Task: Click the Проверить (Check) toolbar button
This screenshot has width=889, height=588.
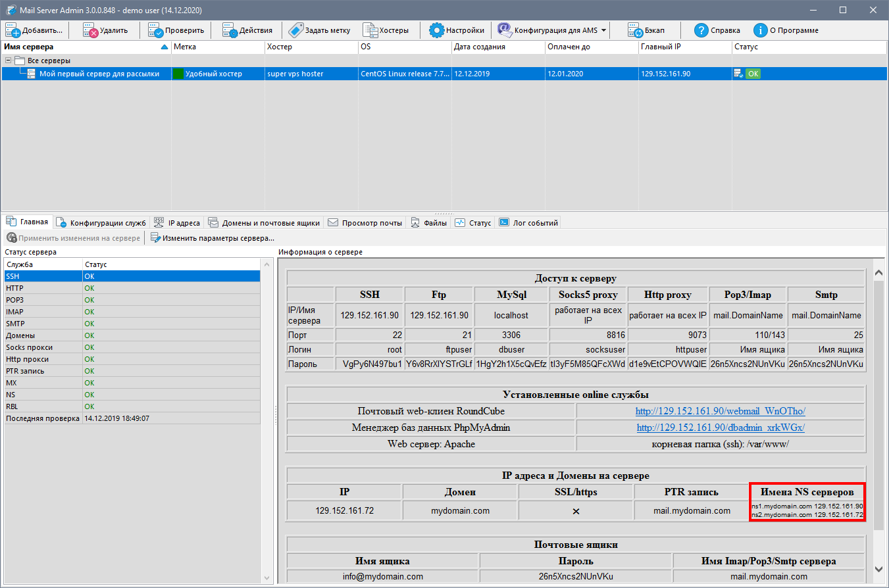Action: [176, 30]
